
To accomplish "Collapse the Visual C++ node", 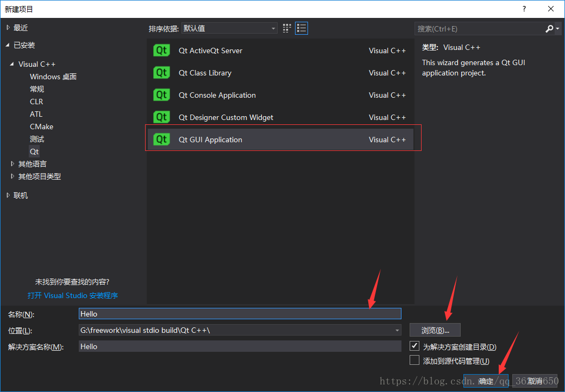I will tap(12, 64).
